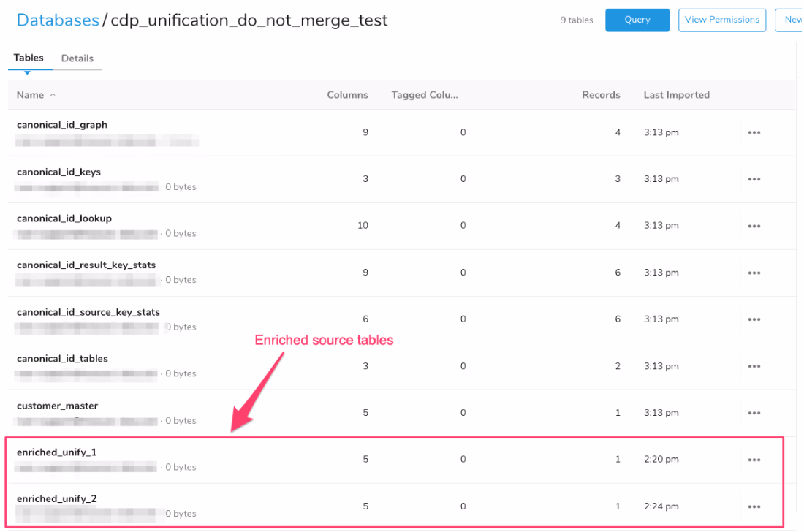The width and height of the screenshot is (804, 532).
Task: Open more options for customer_master row
Action: point(754,414)
